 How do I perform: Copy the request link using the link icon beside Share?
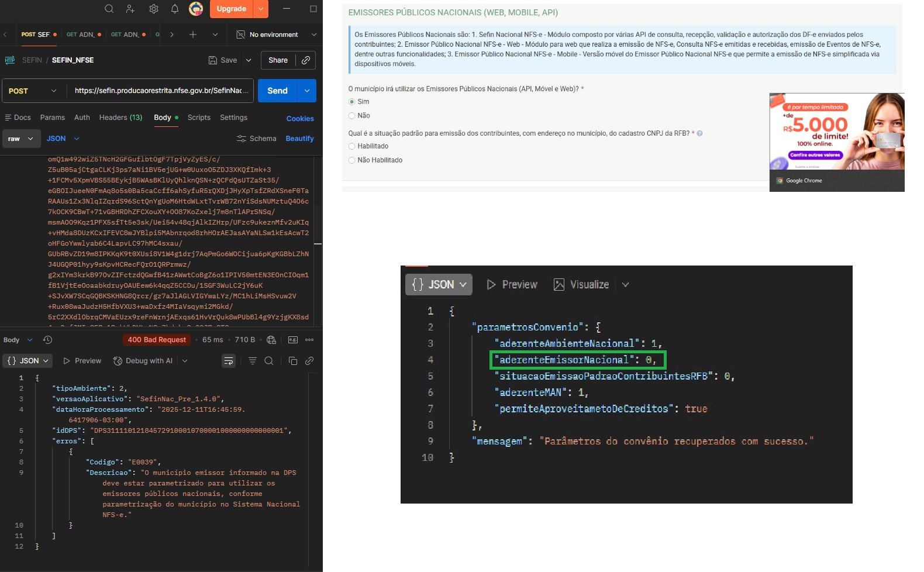[x=306, y=60]
